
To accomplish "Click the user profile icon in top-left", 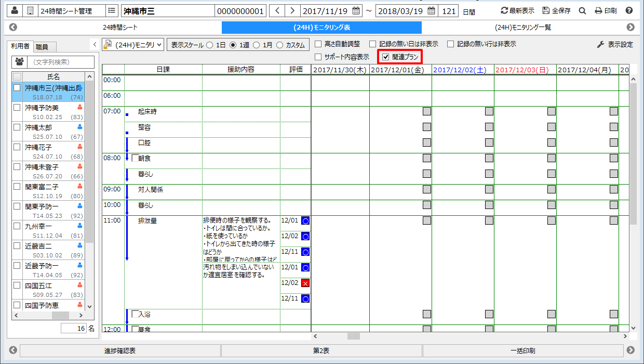I will tap(14, 10).
